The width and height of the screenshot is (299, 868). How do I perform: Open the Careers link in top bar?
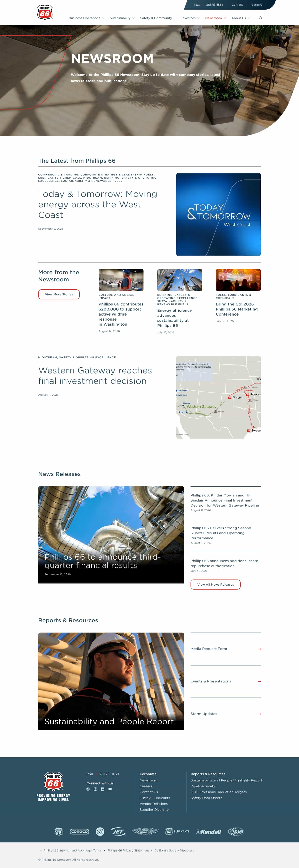tap(257, 5)
